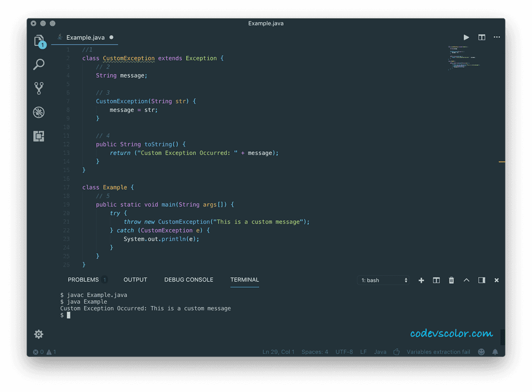
Task: Click the Java language mode in status bar
Action: [x=380, y=352]
